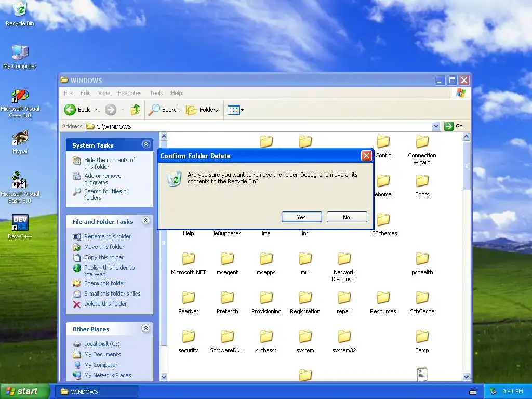Open the Edit menu
Screen dimensions: 532x399
pos(85,93)
